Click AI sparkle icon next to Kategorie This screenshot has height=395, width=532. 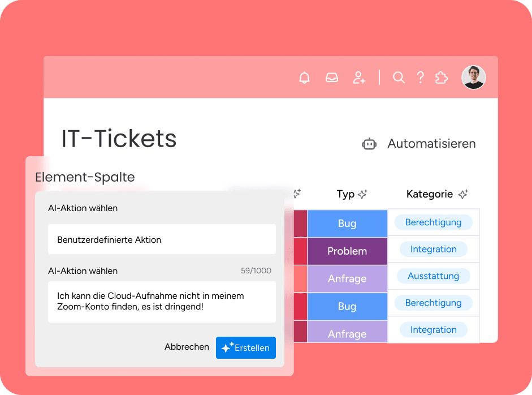(463, 194)
